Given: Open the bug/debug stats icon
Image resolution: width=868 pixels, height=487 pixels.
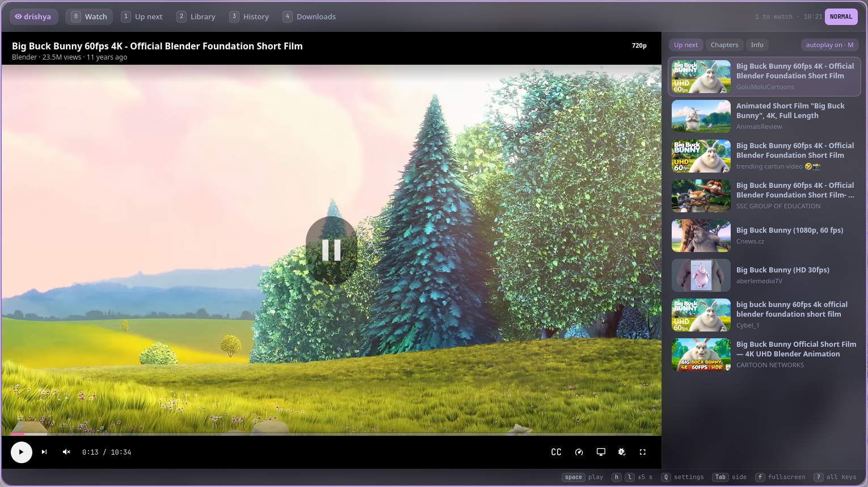Looking at the screenshot, I should coord(622,452).
